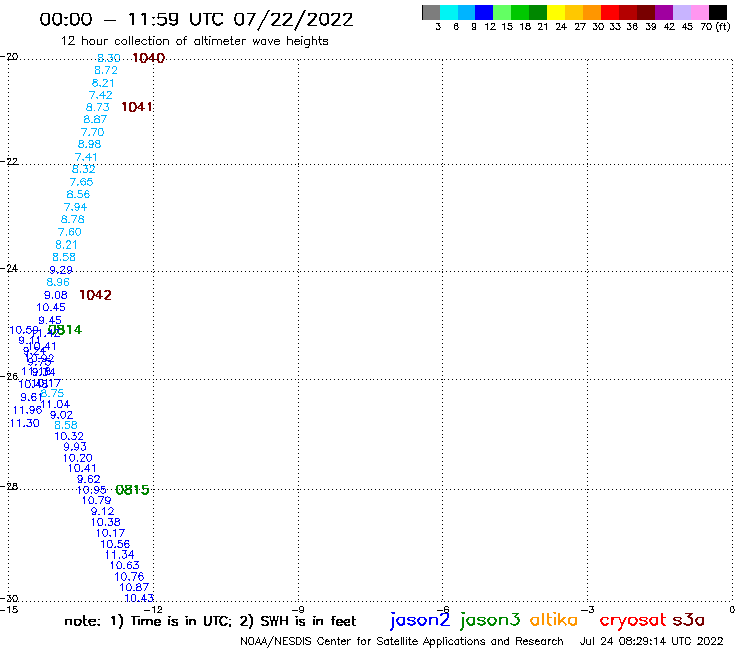The height and width of the screenshot is (650, 740).
Task: Click the orange swatch in the color scale
Action: coord(592,13)
